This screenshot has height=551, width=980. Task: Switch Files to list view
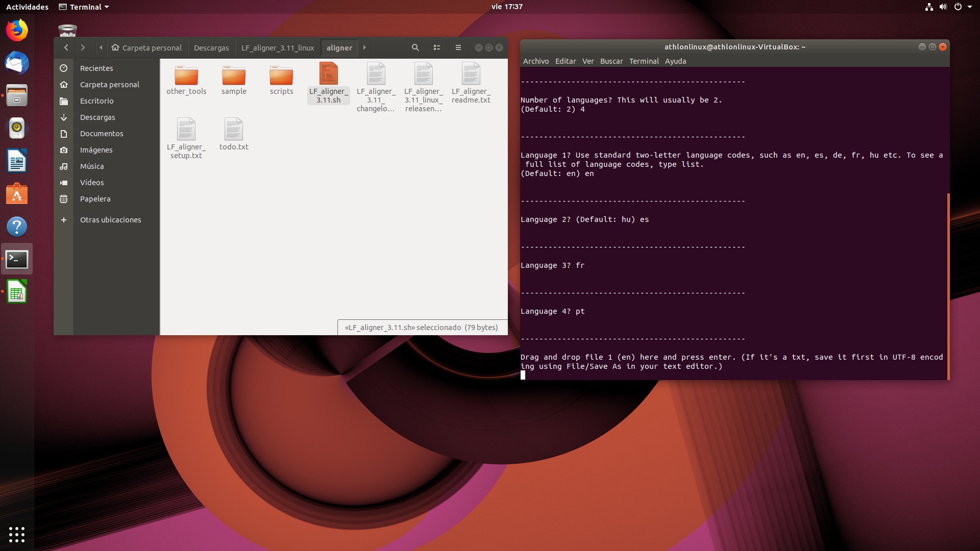click(x=437, y=47)
